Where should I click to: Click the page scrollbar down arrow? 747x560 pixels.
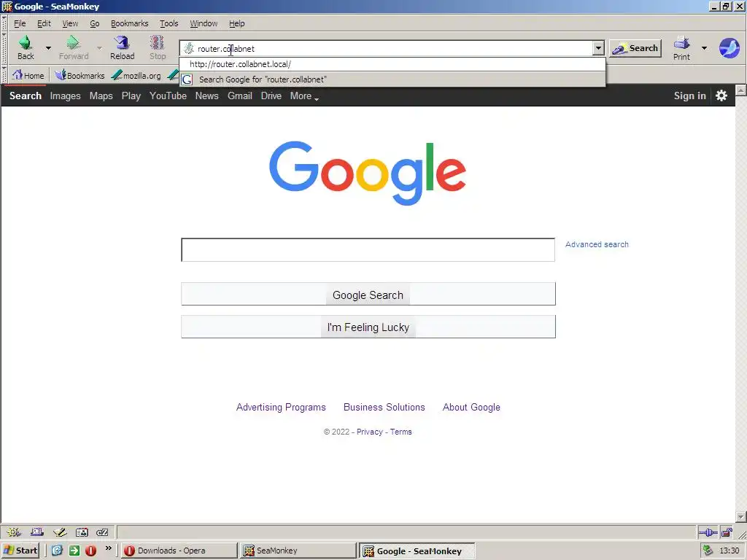click(x=741, y=517)
